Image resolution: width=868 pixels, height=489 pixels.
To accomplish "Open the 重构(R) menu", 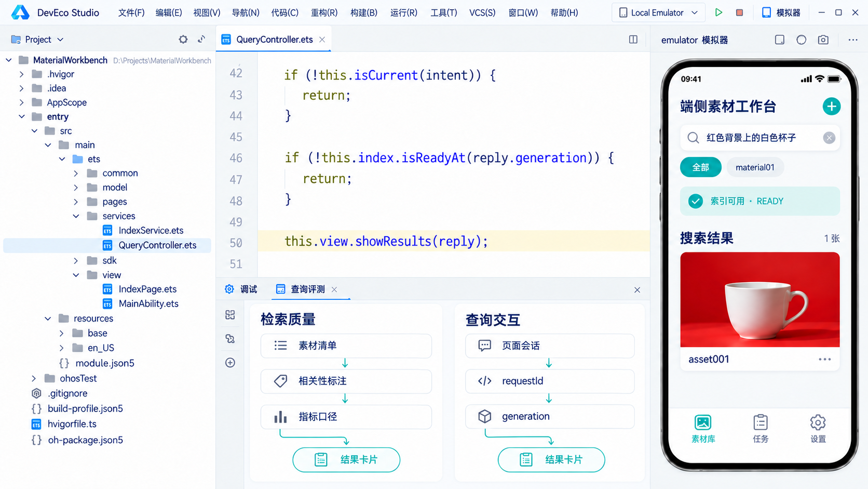I will (x=324, y=12).
